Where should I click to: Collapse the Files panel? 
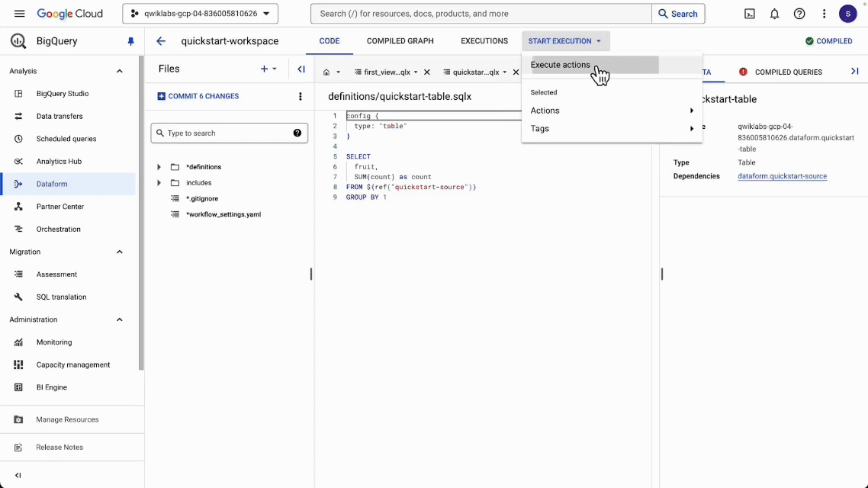tap(301, 69)
